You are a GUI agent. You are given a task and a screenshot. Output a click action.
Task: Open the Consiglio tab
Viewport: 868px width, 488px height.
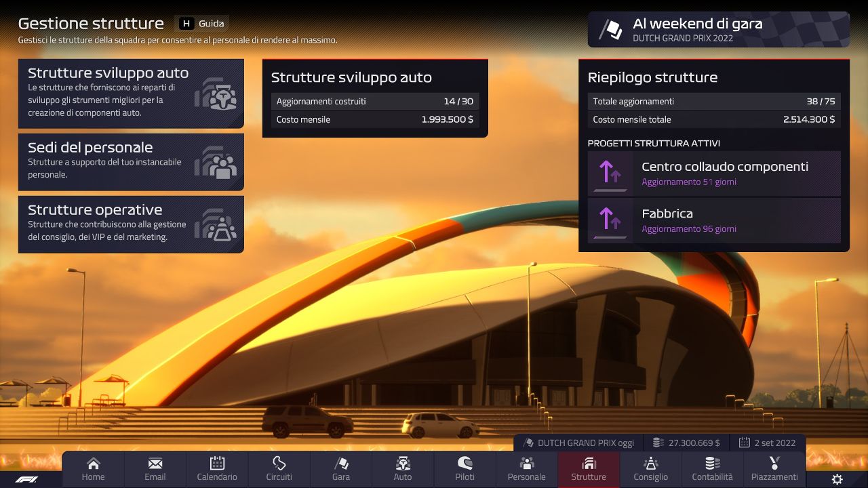coord(651,469)
